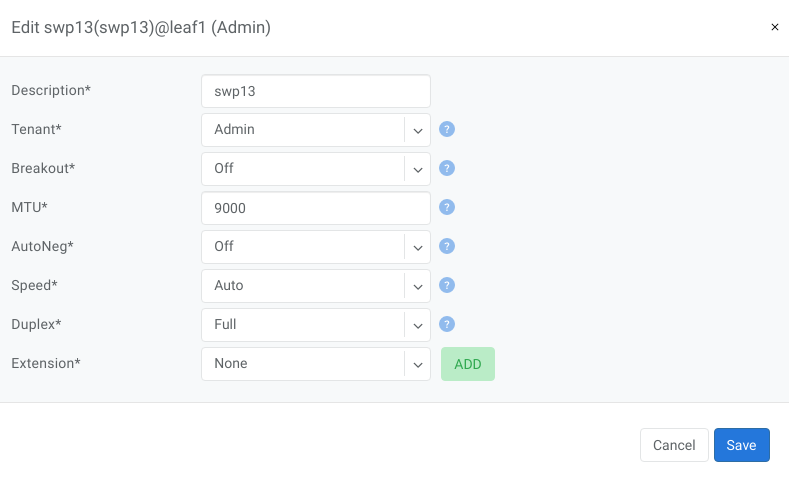Expand the Extension dropdown showing None

(x=305, y=363)
